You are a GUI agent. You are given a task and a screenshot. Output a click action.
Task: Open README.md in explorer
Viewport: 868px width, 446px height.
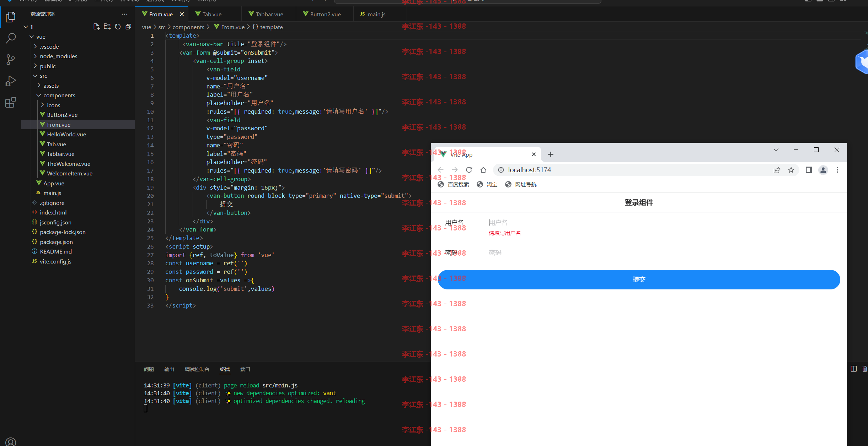click(55, 251)
